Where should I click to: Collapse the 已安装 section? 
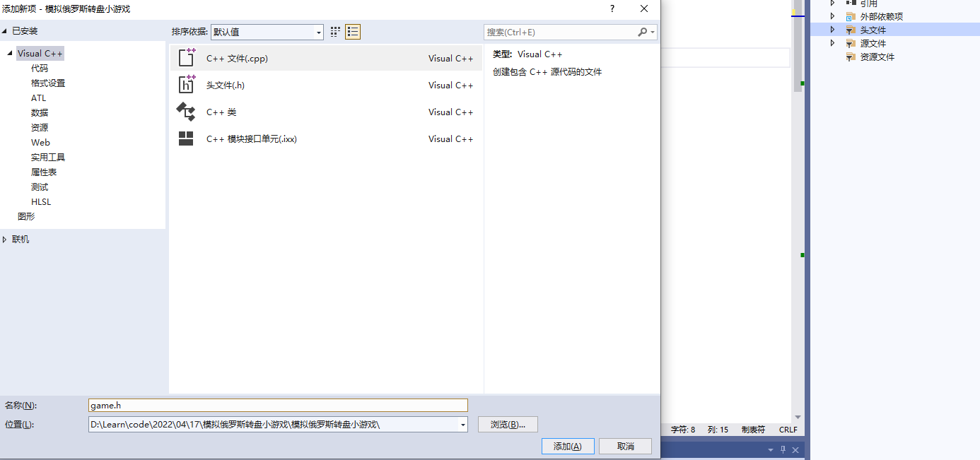click(x=5, y=31)
